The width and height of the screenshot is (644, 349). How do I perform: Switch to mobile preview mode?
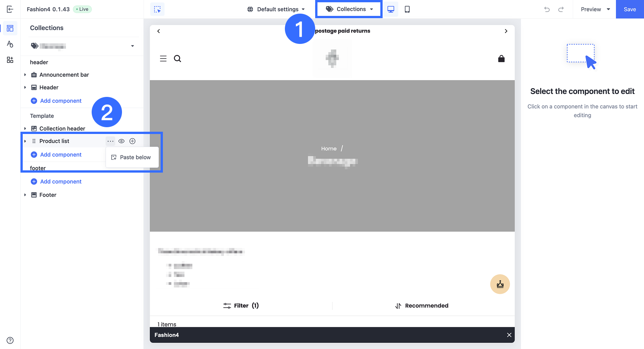point(407,9)
